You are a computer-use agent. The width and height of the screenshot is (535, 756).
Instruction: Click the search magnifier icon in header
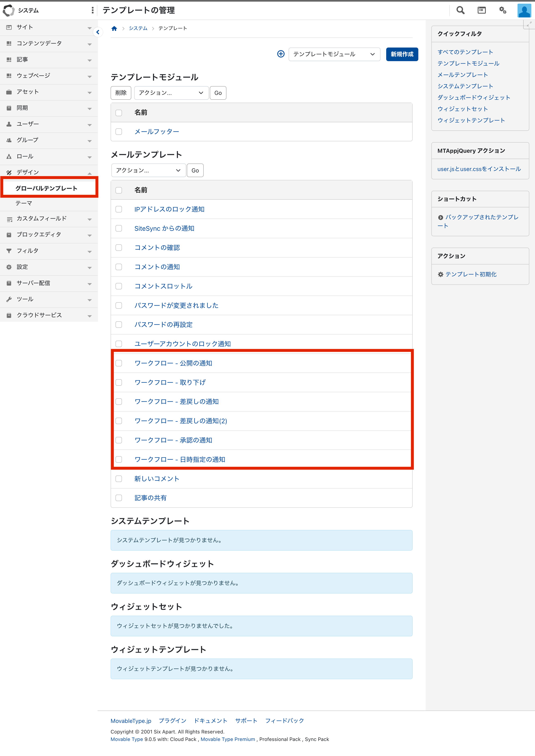460,10
